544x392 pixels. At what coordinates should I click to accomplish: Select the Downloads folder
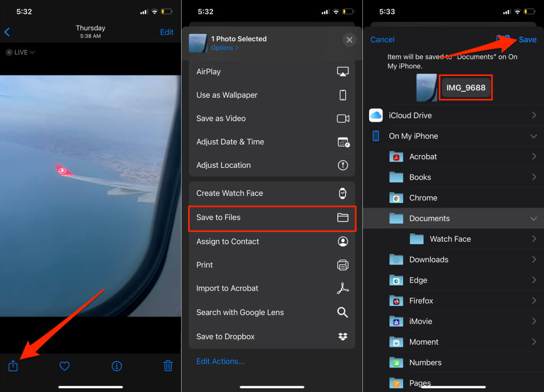pos(429,260)
